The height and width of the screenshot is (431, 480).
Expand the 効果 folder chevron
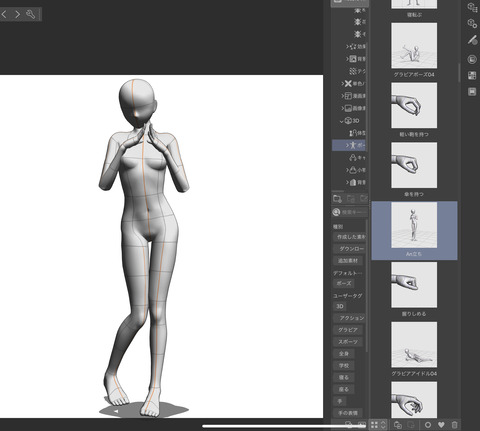(347, 47)
